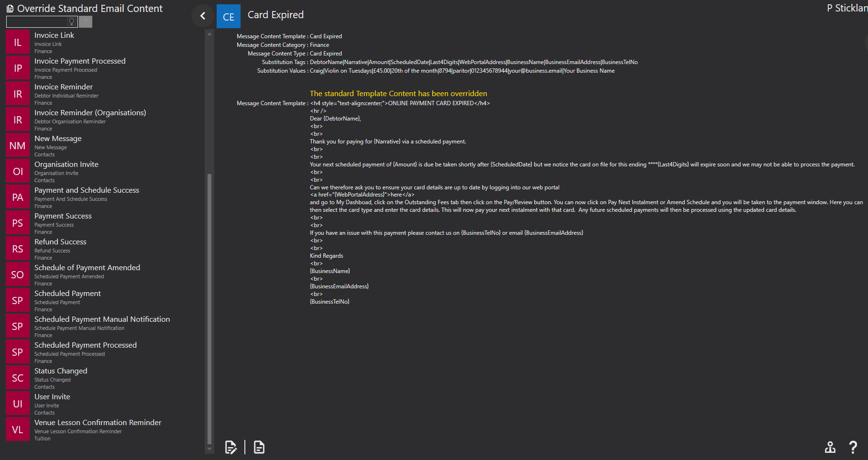This screenshot has height=460, width=868.
Task: Click the list scrollbar up arrow
Action: click(209, 34)
